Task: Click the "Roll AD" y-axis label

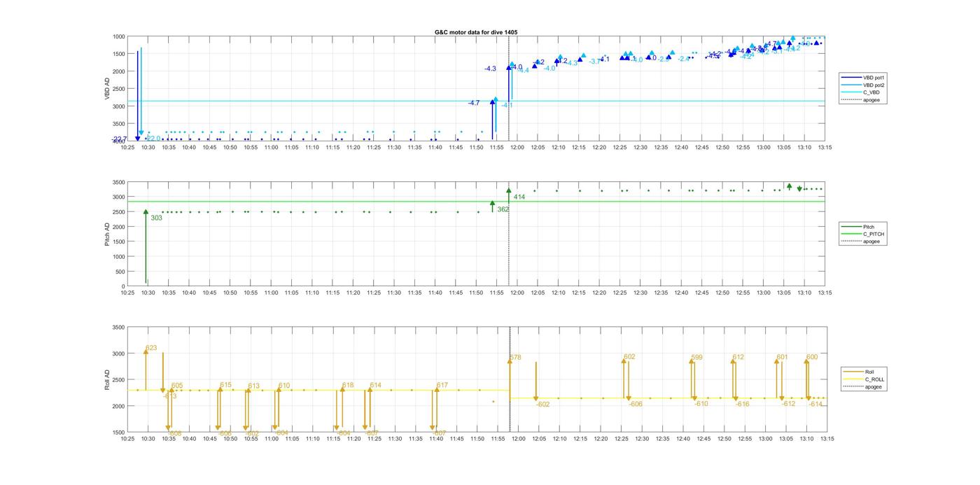Action: [x=108, y=379]
